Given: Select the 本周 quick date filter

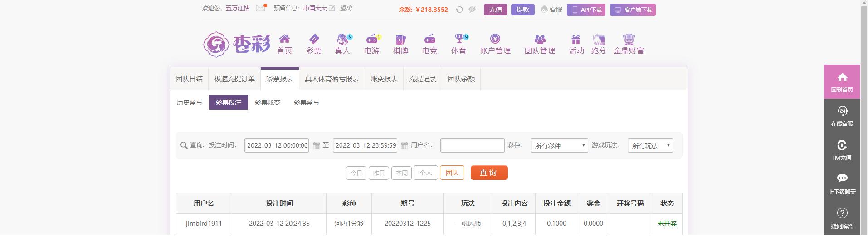Looking at the screenshot, I should 401,173.
